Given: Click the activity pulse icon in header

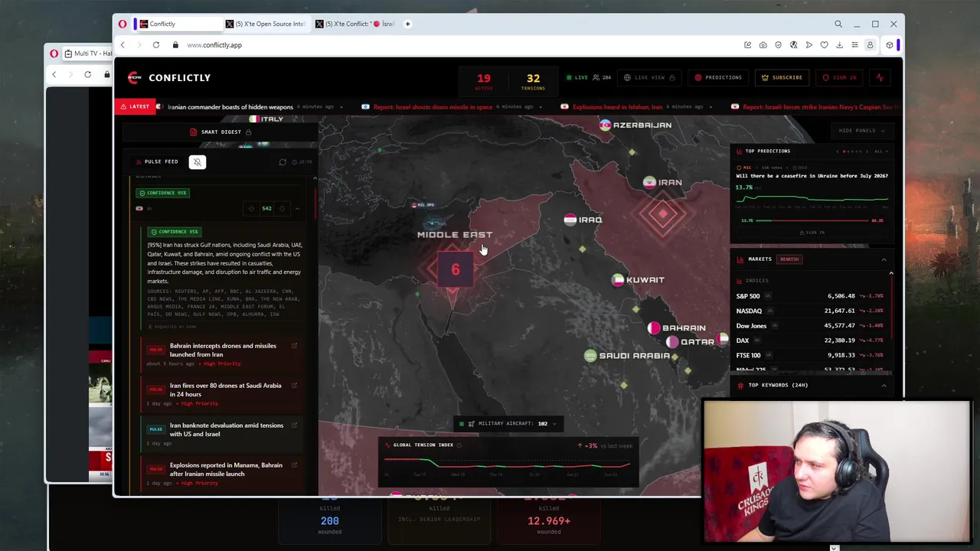Looking at the screenshot, I should pos(880,77).
